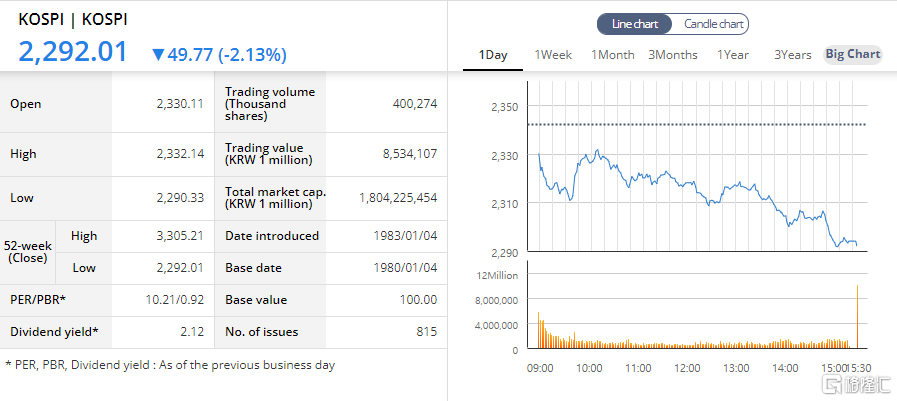Click the No. of issues label
The height and width of the screenshot is (401, 897).
pos(261,332)
